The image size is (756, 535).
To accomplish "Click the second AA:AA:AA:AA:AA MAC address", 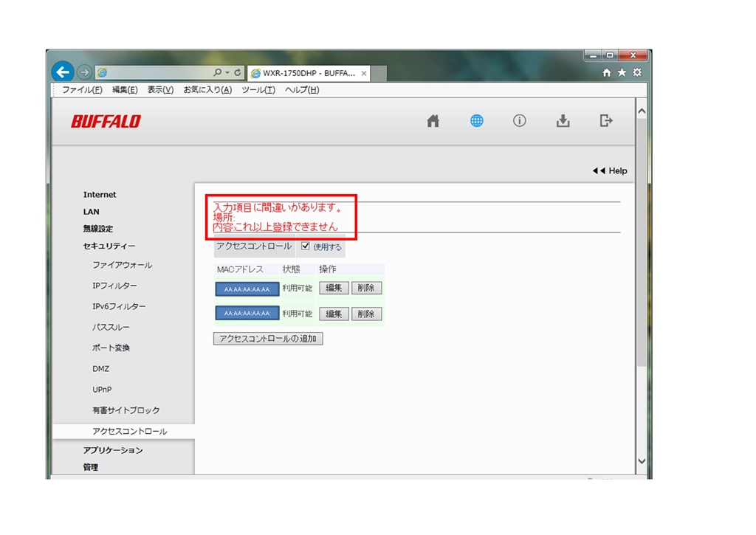I will (x=247, y=314).
